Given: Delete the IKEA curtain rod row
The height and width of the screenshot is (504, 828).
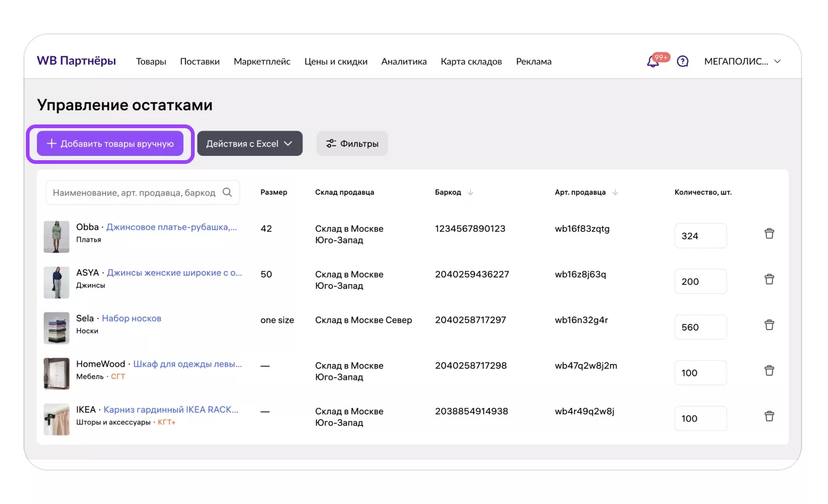Looking at the screenshot, I should (x=769, y=416).
